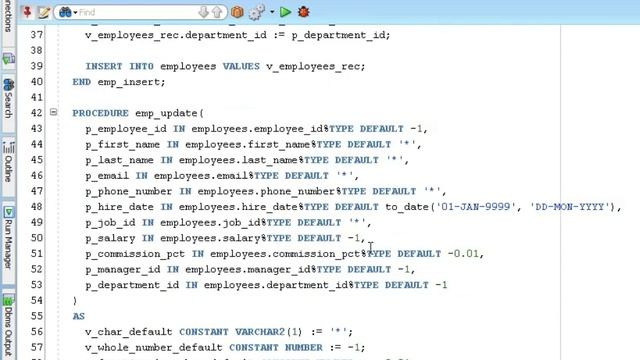Click the AS keyword on line 55

coord(79,316)
